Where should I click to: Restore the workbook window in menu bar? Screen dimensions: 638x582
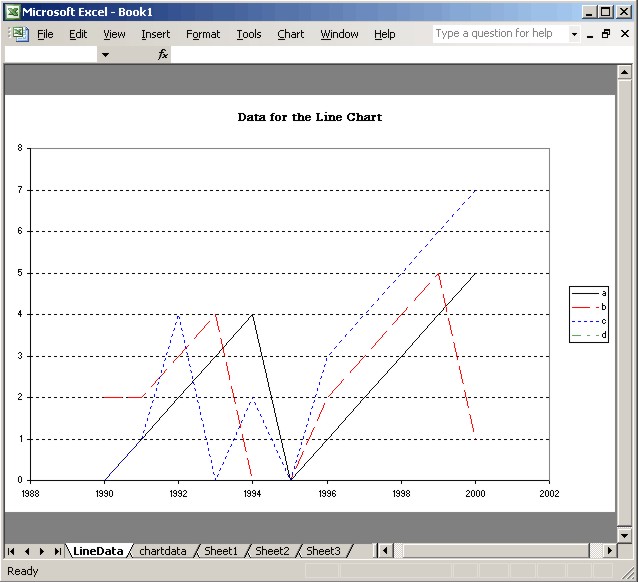(606, 34)
